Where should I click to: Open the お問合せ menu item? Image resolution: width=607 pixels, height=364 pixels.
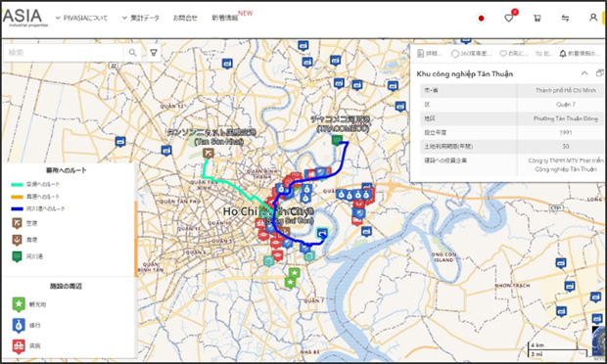coord(185,18)
